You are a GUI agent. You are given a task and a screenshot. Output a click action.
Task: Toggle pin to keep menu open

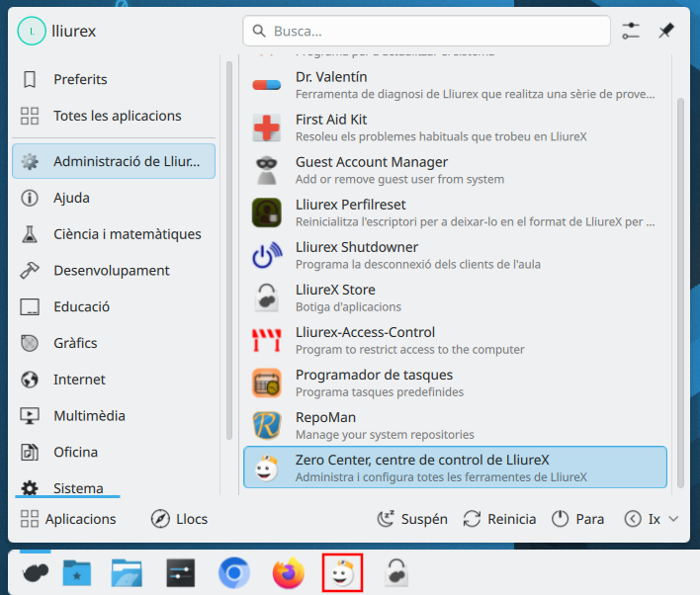point(666,31)
